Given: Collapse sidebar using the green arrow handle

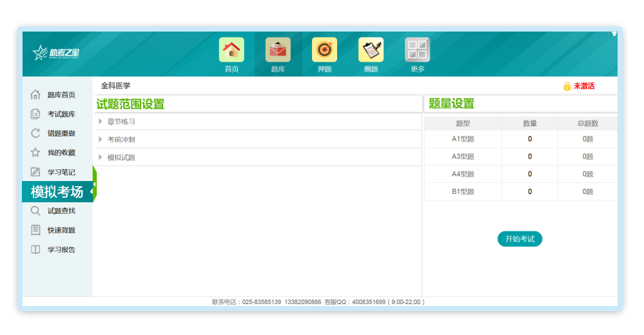Looking at the screenshot, I should tap(94, 184).
